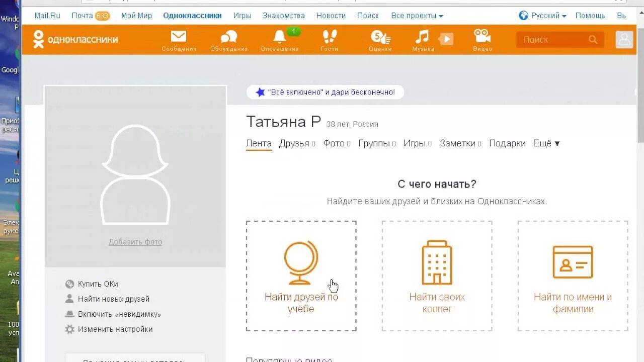Open Новости link

coord(331,16)
